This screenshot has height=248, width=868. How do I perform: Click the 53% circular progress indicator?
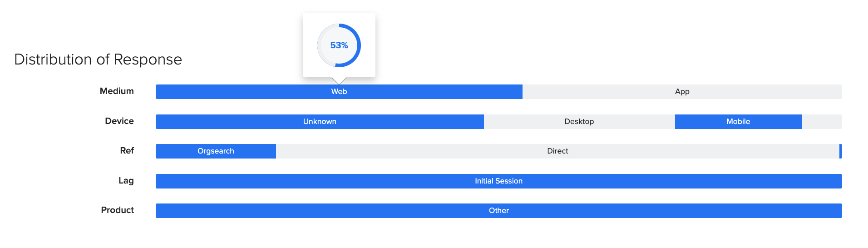339,45
